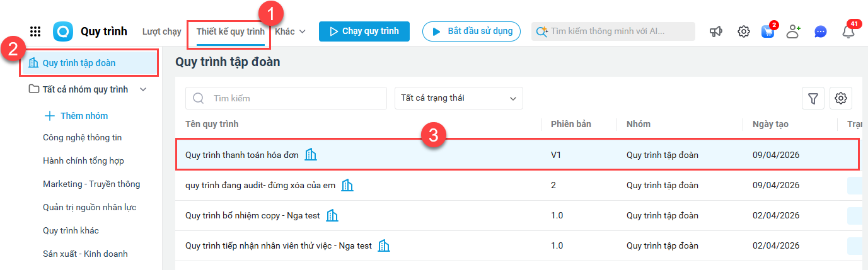This screenshot has width=868, height=270.
Task: Switch to the Lượt chạy tab
Action: coord(162,31)
